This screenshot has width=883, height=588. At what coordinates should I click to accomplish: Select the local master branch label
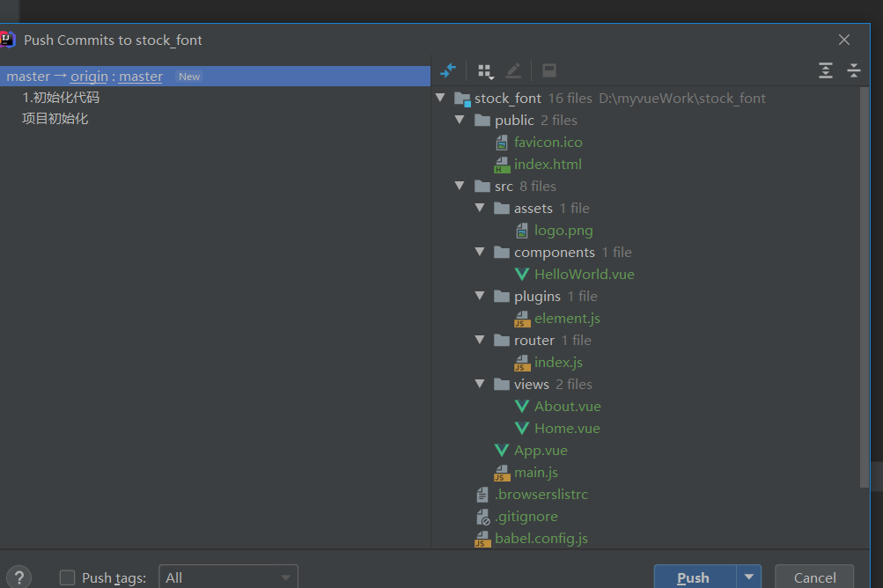click(x=28, y=76)
